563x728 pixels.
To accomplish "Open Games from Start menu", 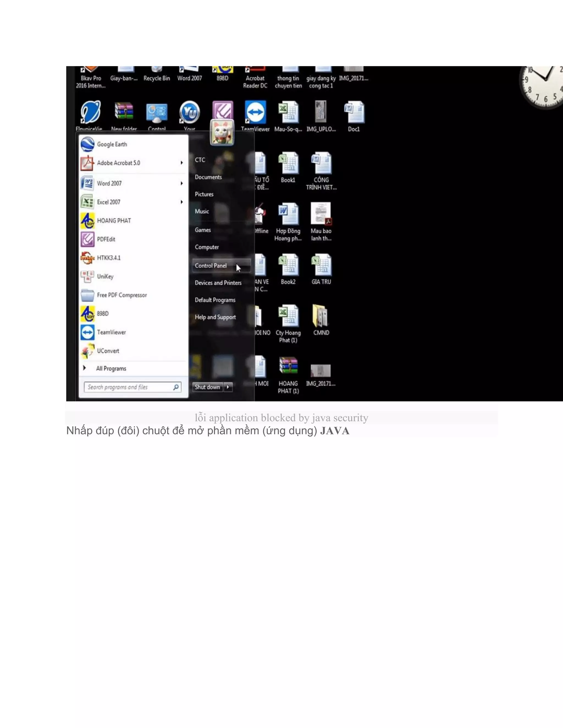I will tap(203, 230).
